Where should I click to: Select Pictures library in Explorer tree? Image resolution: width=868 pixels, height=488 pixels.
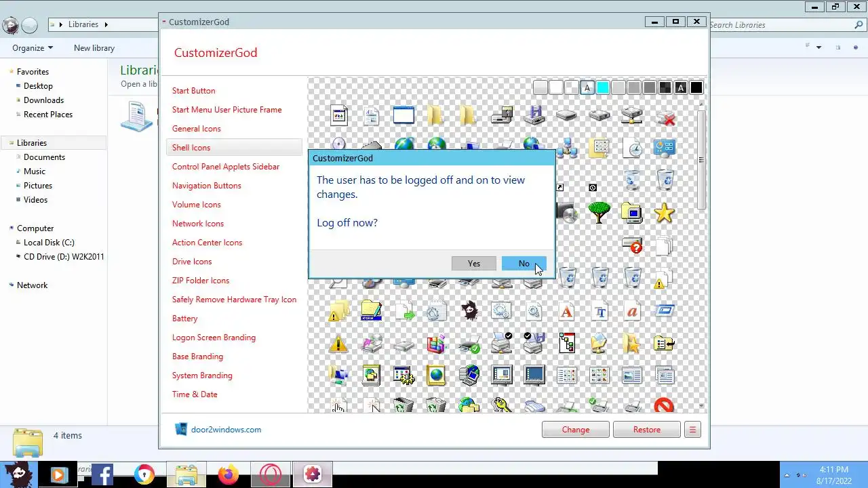coord(38,186)
